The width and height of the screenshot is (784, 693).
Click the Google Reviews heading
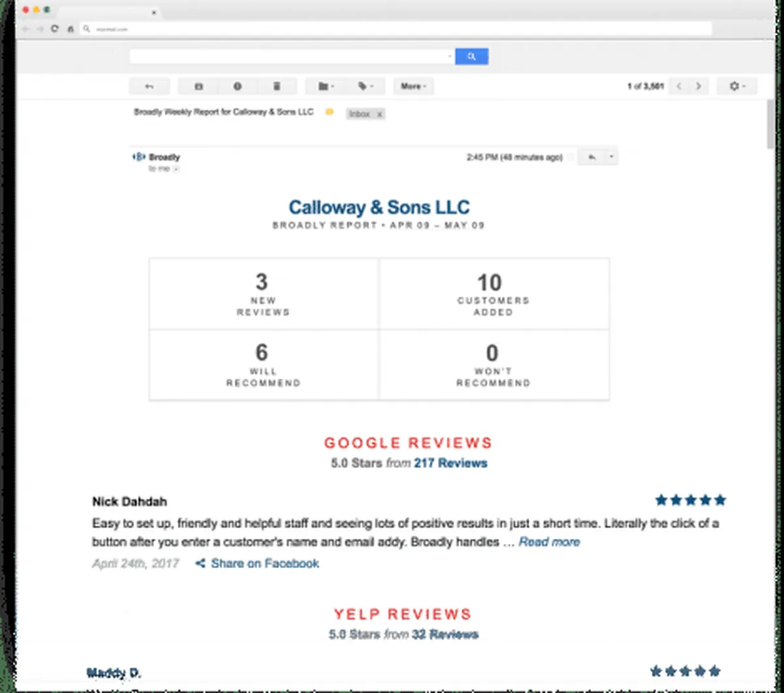(x=408, y=443)
